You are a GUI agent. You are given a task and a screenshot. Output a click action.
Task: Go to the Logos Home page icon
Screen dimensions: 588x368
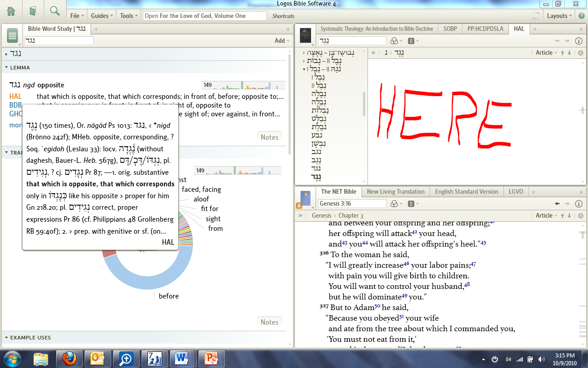tap(11, 11)
